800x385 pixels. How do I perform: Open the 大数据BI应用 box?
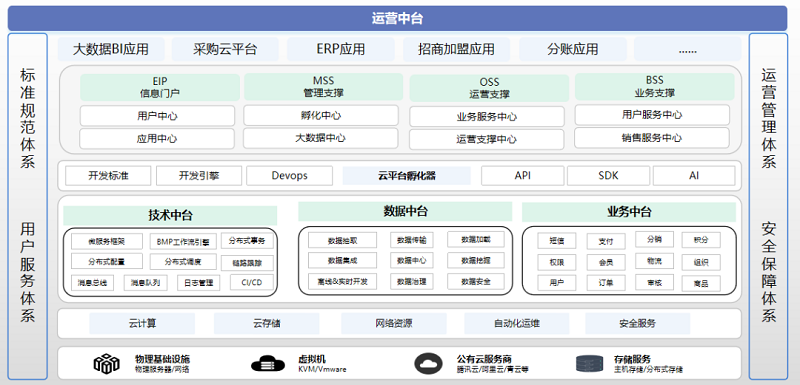pyautogui.click(x=111, y=49)
